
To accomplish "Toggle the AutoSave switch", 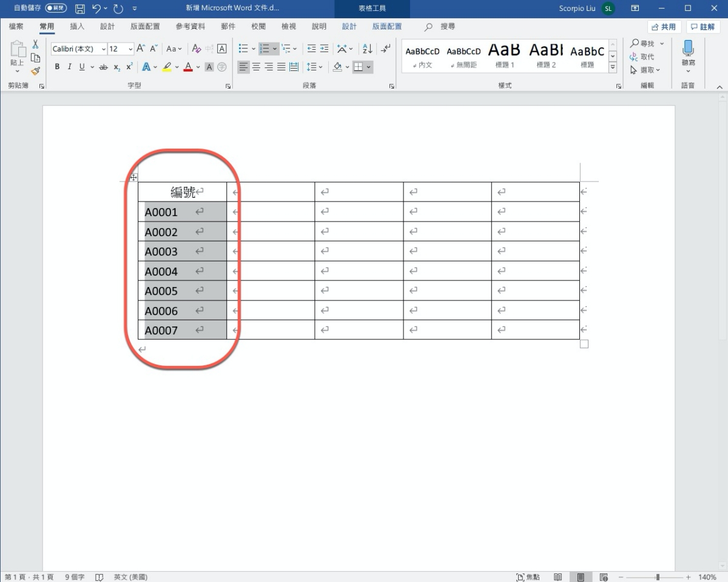I will (x=56, y=8).
